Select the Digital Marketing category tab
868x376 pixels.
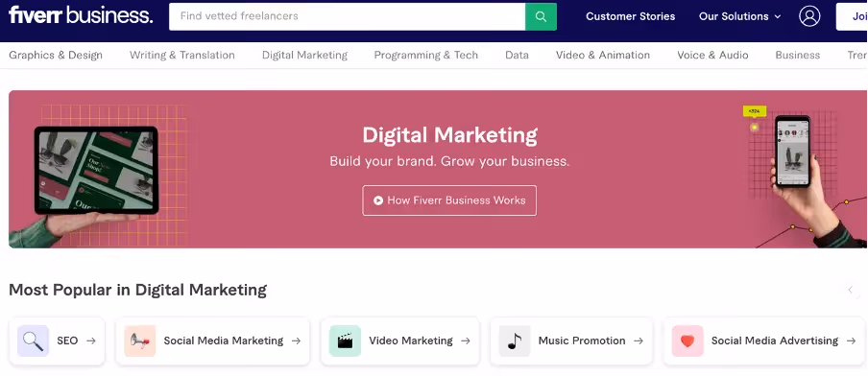point(304,56)
